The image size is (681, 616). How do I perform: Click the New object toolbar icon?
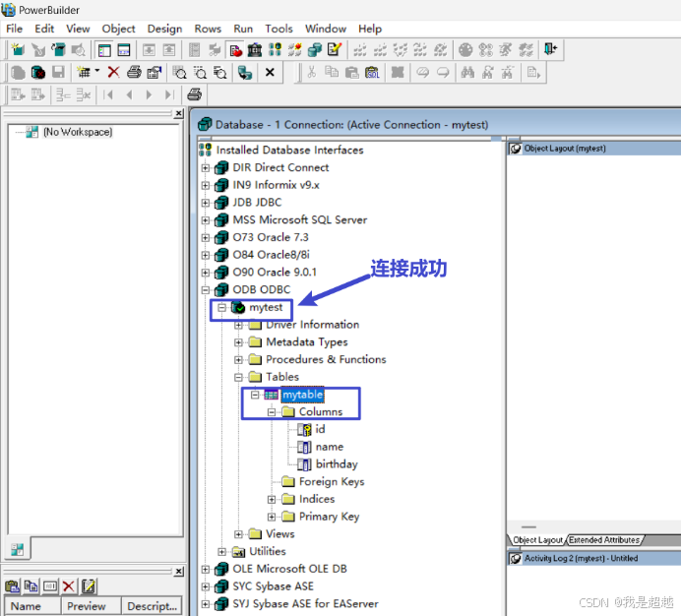(18, 50)
